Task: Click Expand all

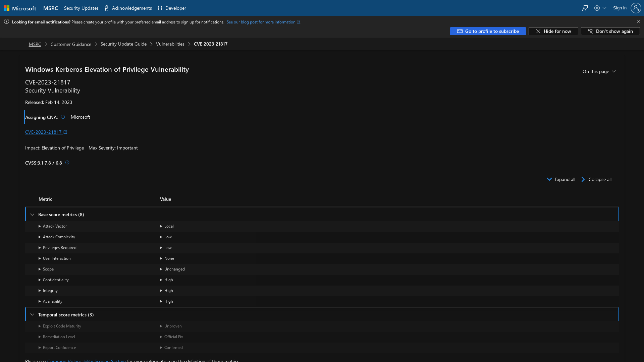Action: click(x=561, y=179)
